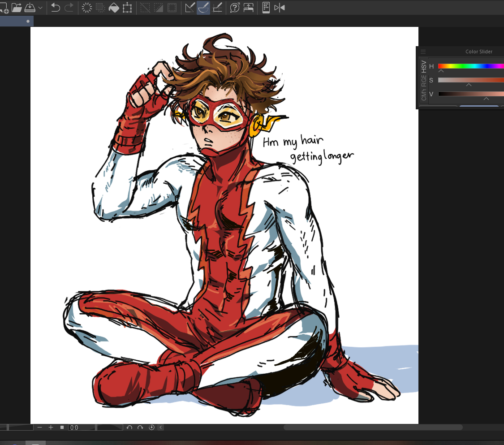
Task: Click the flip horizontal mirror icon
Action: 280,8
